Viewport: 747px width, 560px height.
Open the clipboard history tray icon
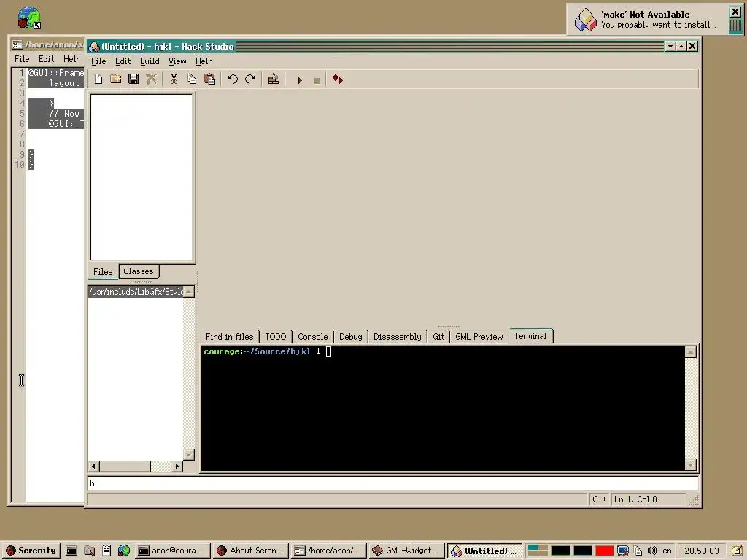(638, 551)
